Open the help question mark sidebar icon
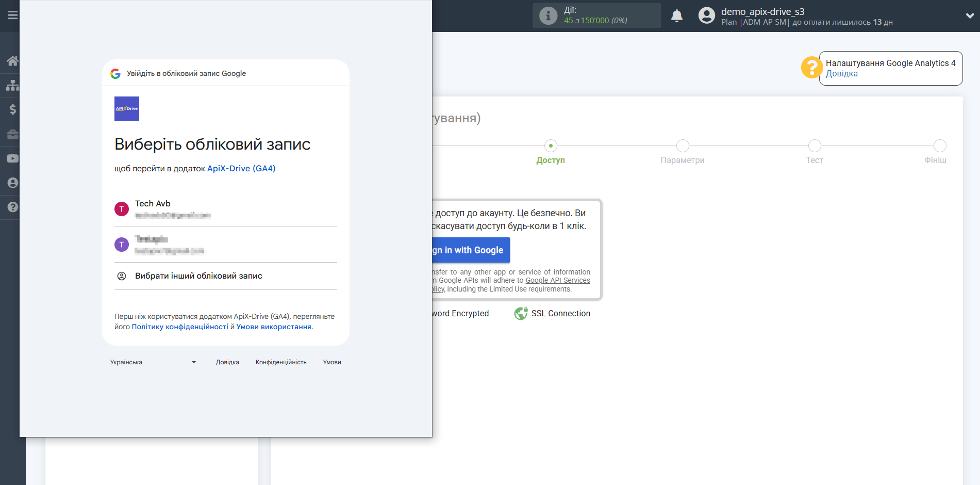The width and height of the screenshot is (980, 485). click(12, 207)
